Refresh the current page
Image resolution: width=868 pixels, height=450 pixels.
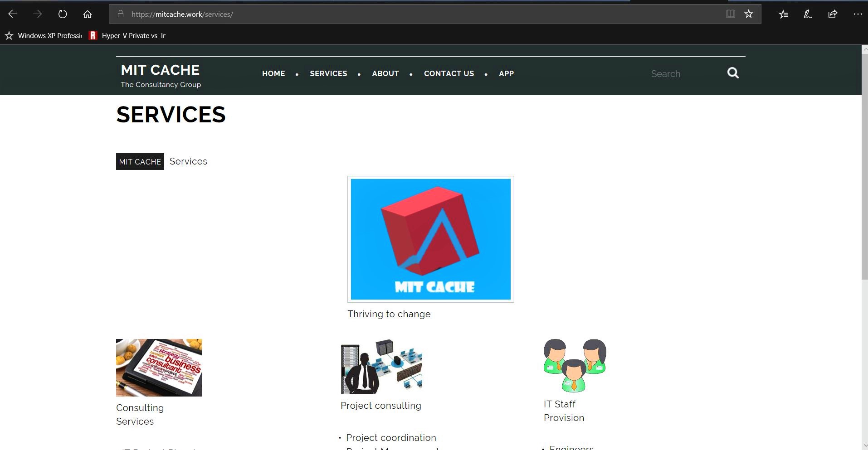[63, 14]
